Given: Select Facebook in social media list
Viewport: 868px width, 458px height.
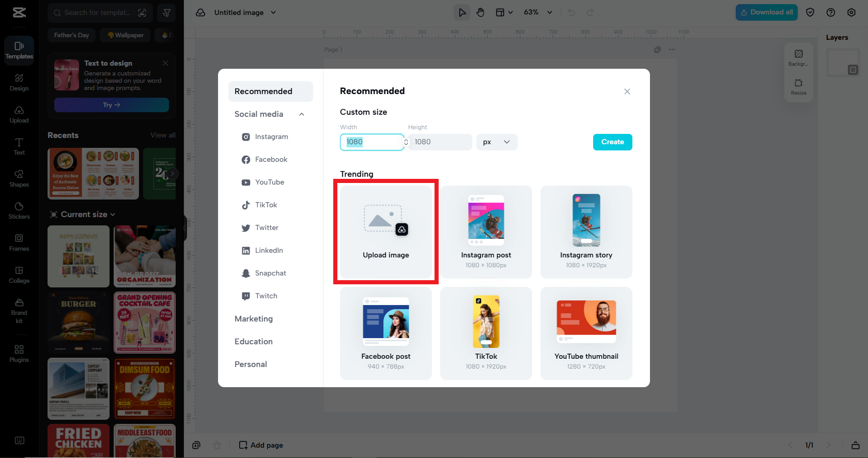Looking at the screenshot, I should coord(271,160).
